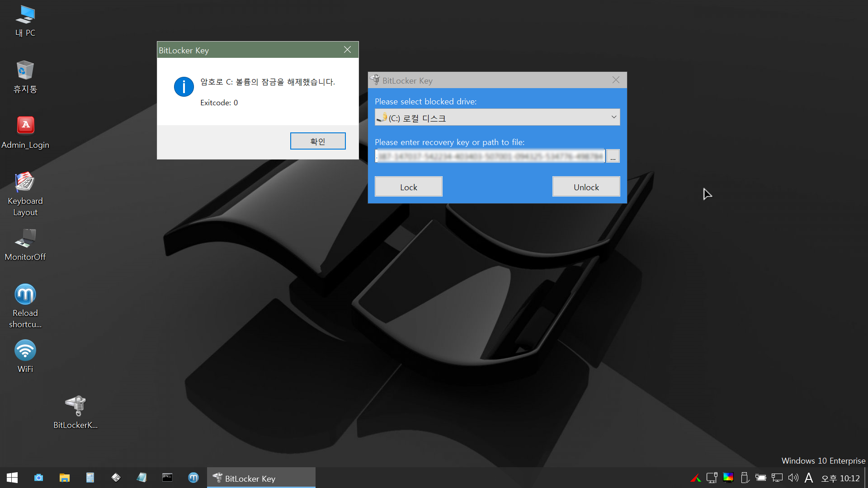Expand the blocked drive dropdown

click(x=613, y=117)
